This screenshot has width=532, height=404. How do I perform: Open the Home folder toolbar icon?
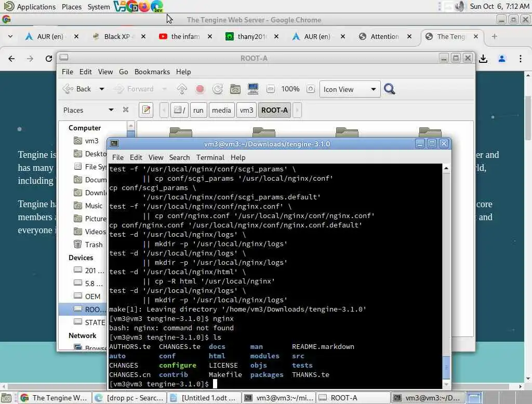coord(235,89)
